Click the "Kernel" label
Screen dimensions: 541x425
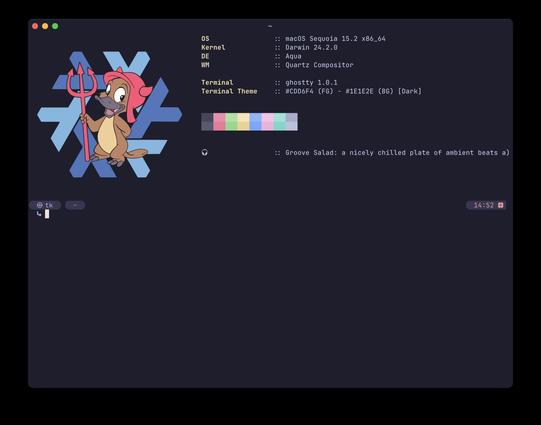pyautogui.click(x=213, y=47)
